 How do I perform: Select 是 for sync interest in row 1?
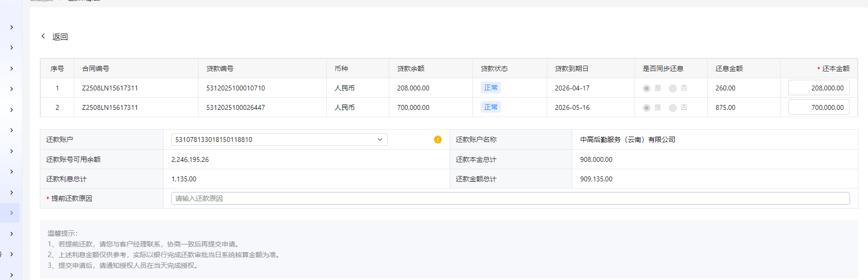tap(646, 88)
